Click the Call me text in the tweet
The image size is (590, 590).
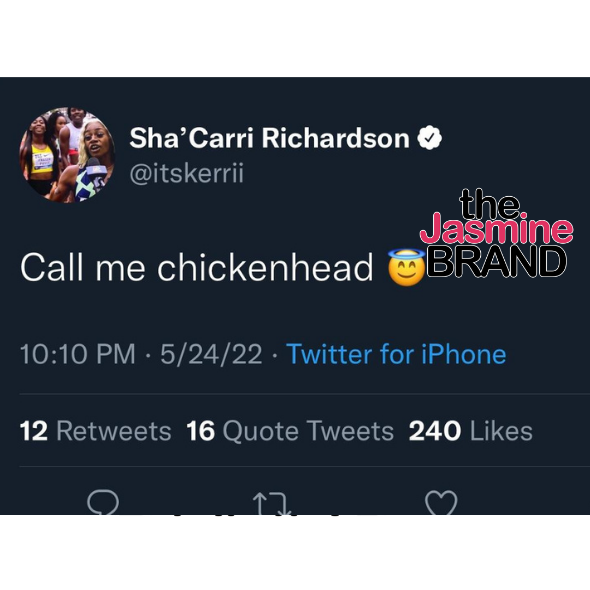click(82, 267)
